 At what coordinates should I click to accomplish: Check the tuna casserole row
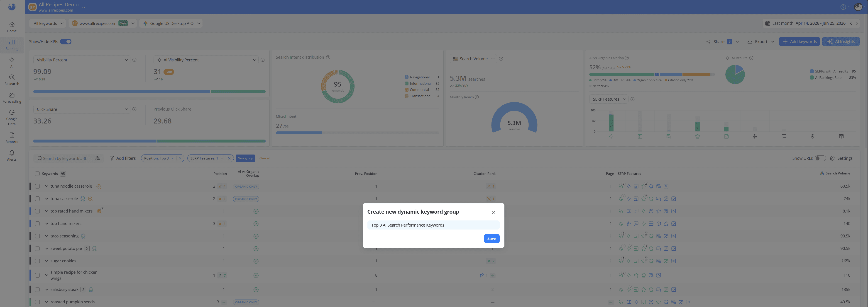pos(37,199)
